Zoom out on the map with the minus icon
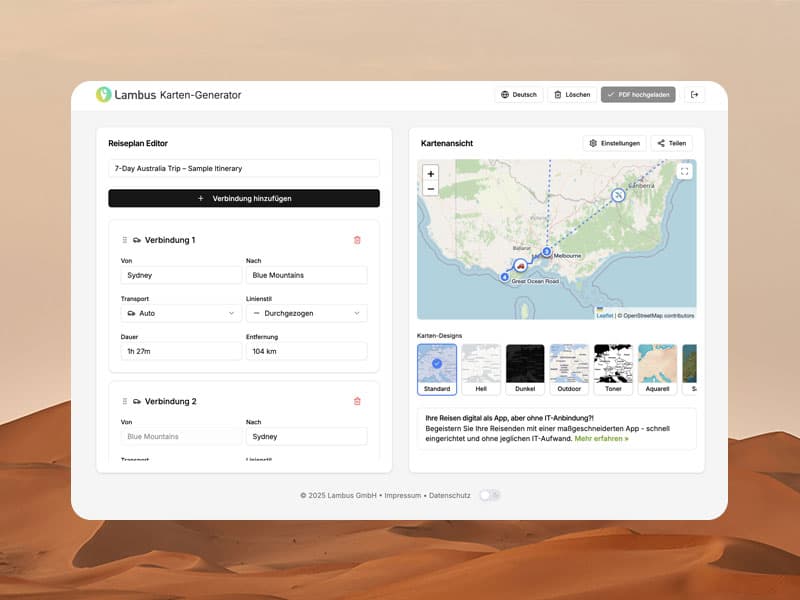The height and width of the screenshot is (600, 800). click(x=430, y=189)
